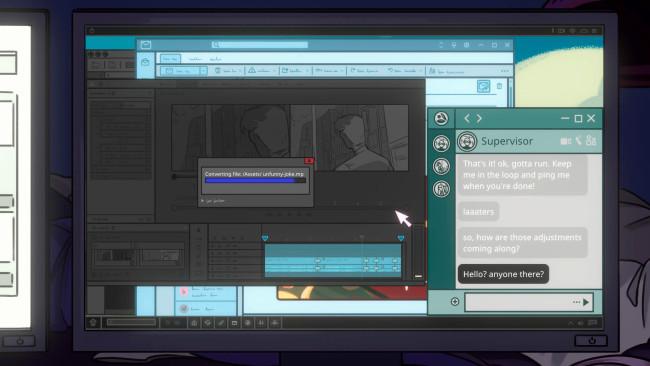Focus the taskbar search field
Screen dimensions: 650x366
pos(132,322)
